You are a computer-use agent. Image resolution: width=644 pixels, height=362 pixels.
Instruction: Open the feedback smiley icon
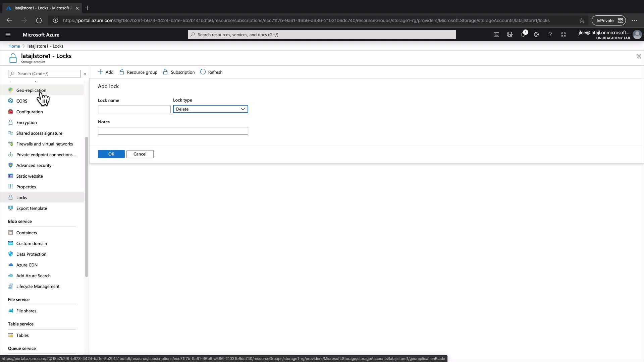tap(563, 35)
